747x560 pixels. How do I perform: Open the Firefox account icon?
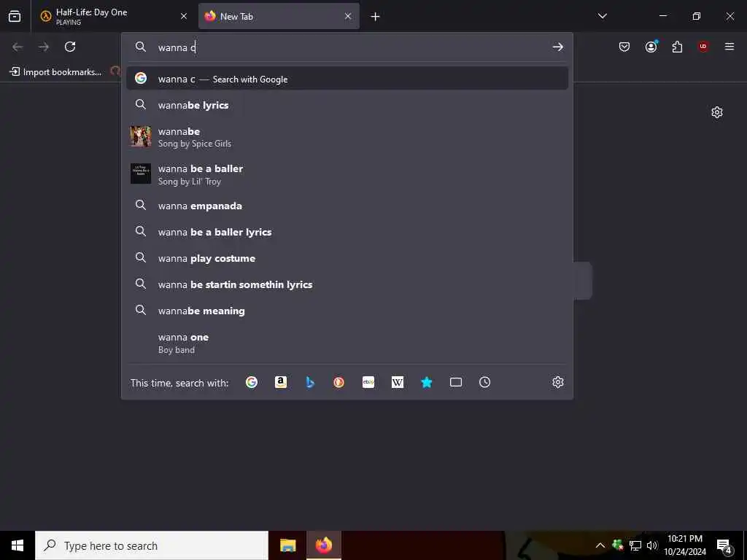pyautogui.click(x=651, y=47)
